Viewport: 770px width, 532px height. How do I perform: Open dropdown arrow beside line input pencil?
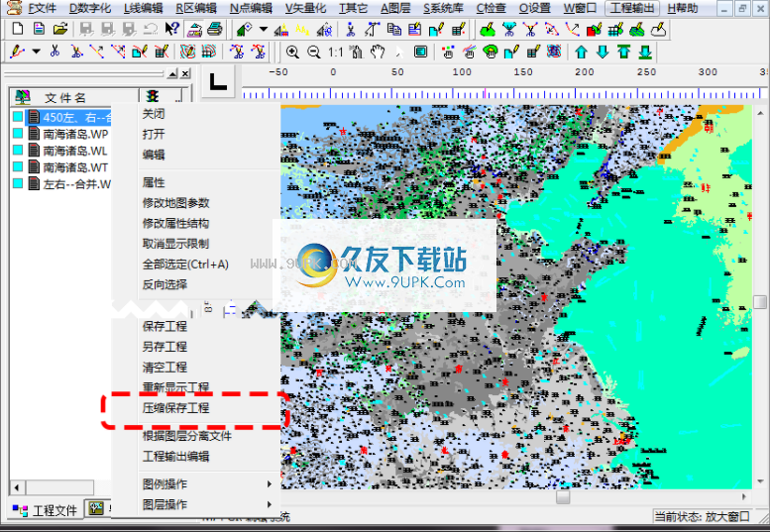36,52
